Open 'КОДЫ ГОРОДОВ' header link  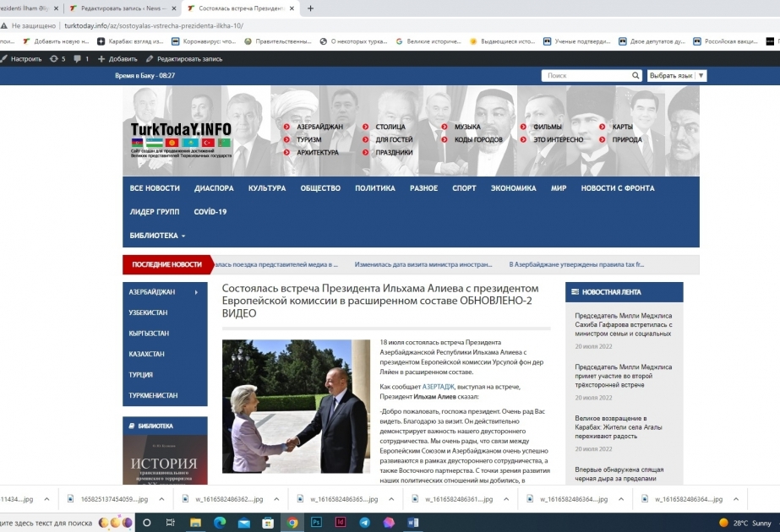point(478,139)
